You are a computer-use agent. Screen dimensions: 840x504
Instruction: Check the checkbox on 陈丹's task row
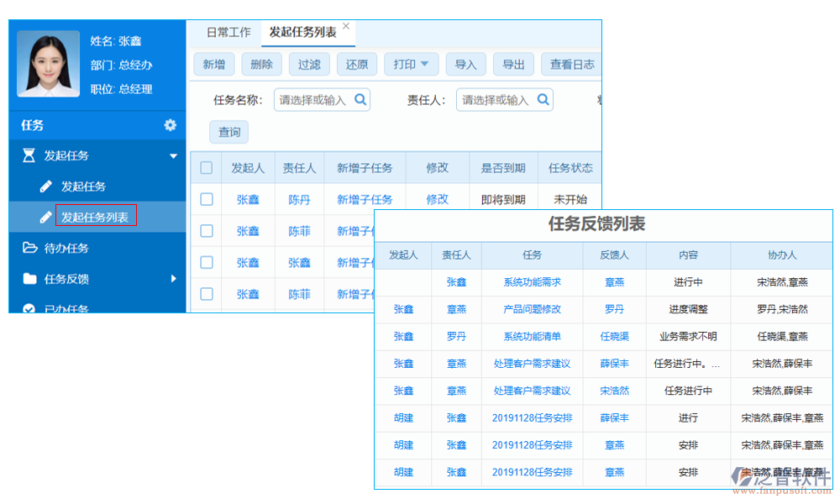205,199
